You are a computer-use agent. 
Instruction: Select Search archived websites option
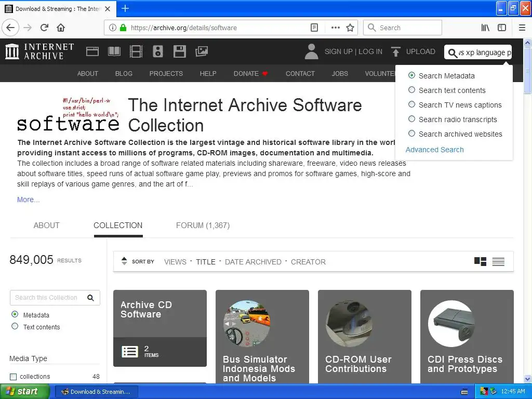pos(411,134)
